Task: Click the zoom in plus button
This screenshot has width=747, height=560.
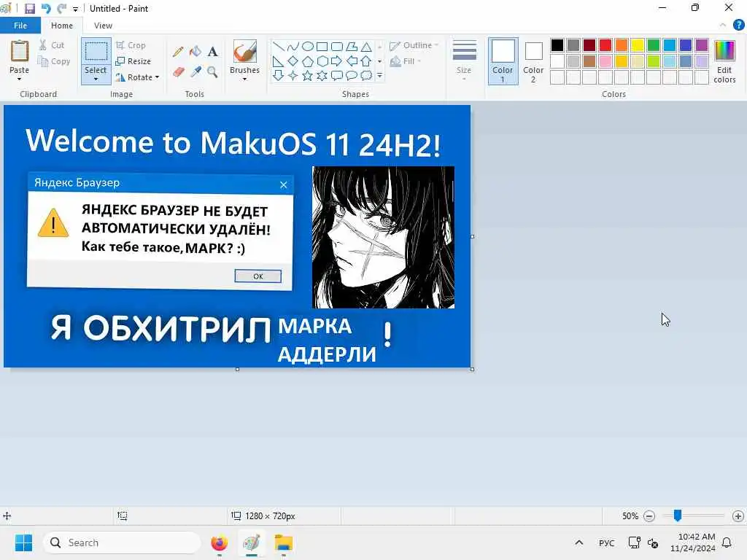Action: click(738, 516)
